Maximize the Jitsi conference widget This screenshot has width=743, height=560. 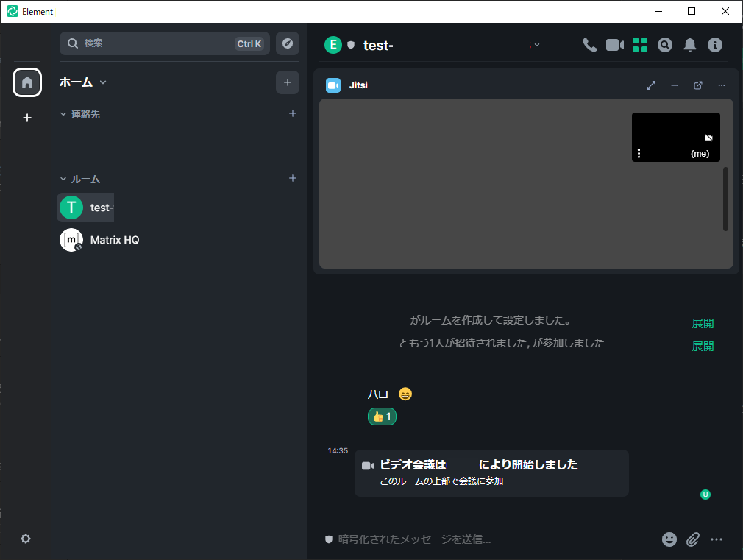point(650,85)
